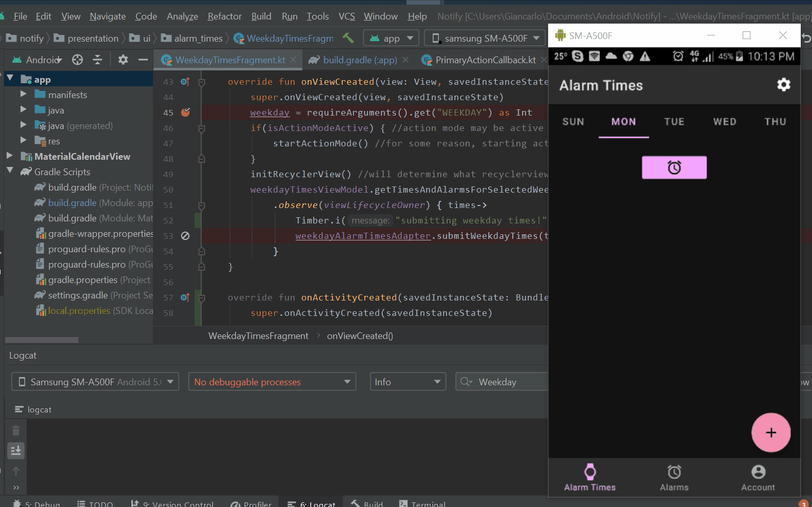This screenshot has width=812, height=507.
Task: Open the File menu
Action: [21, 16]
